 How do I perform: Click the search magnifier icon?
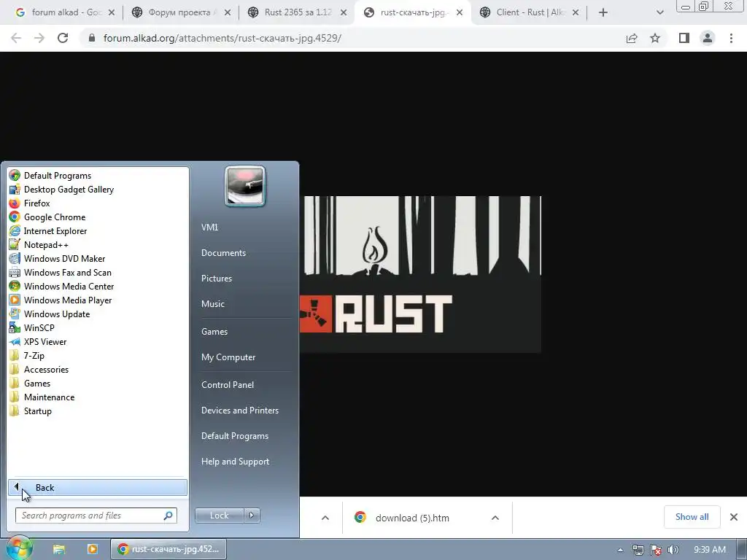pyautogui.click(x=169, y=516)
